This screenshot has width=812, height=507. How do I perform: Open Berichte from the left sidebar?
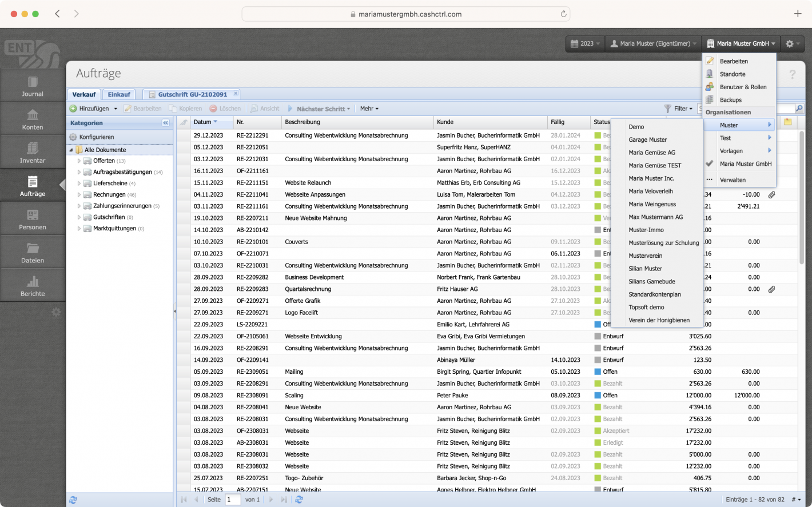[x=32, y=284]
